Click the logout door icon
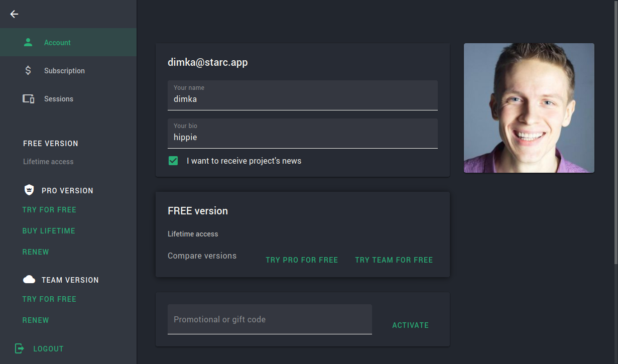Viewport: 618px width, 364px height. pos(19,348)
